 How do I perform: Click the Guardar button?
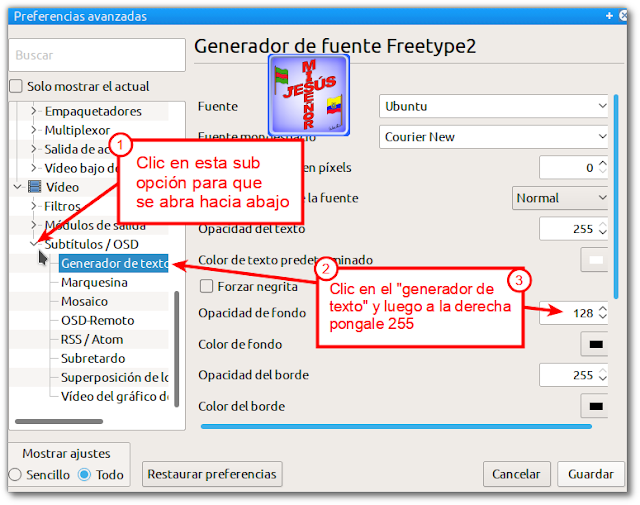point(591,474)
